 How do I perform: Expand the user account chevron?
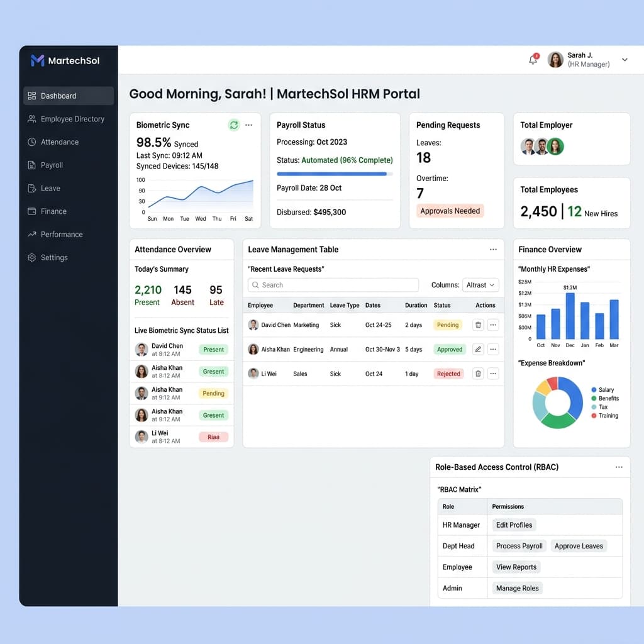(x=625, y=60)
